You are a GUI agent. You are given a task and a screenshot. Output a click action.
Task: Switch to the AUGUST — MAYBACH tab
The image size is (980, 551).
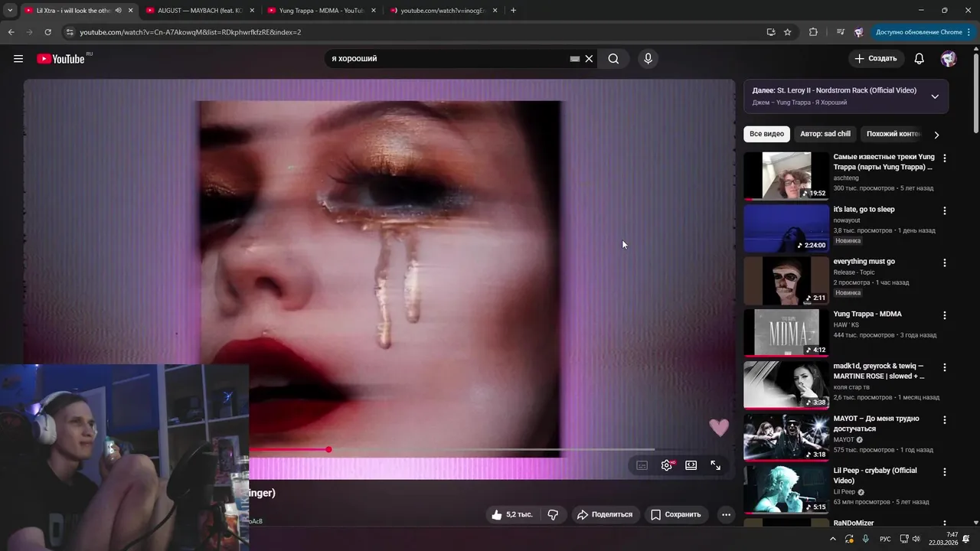pos(199,11)
